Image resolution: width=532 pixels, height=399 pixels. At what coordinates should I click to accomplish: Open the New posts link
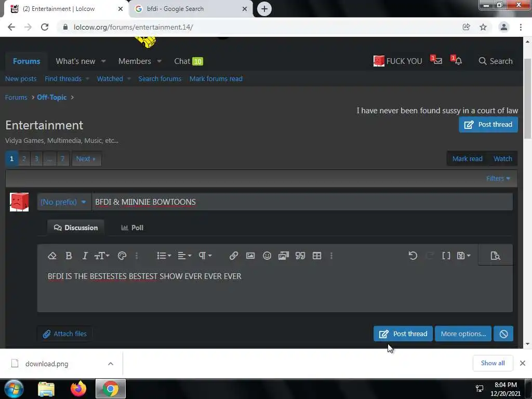(21, 79)
